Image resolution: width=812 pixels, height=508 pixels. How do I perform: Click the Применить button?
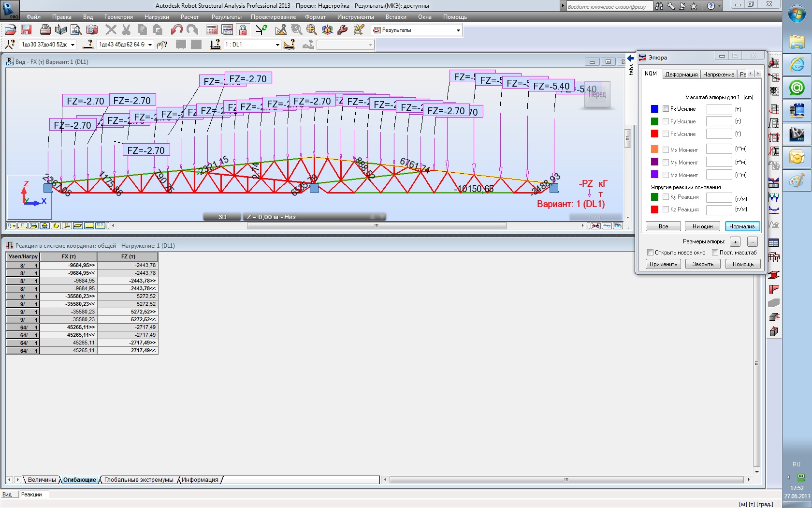(x=663, y=264)
